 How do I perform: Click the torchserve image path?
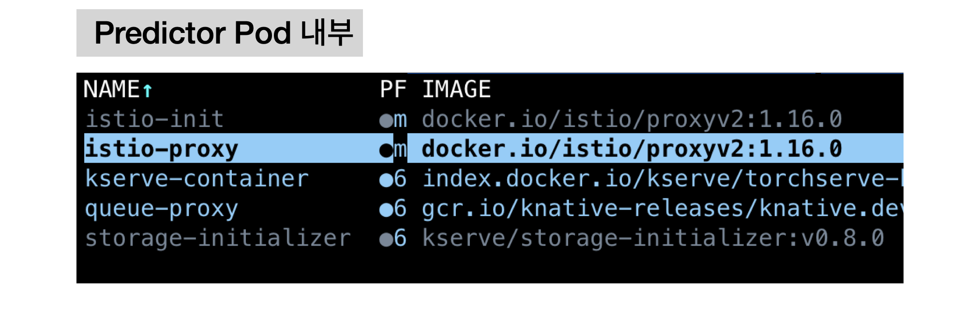point(662,179)
